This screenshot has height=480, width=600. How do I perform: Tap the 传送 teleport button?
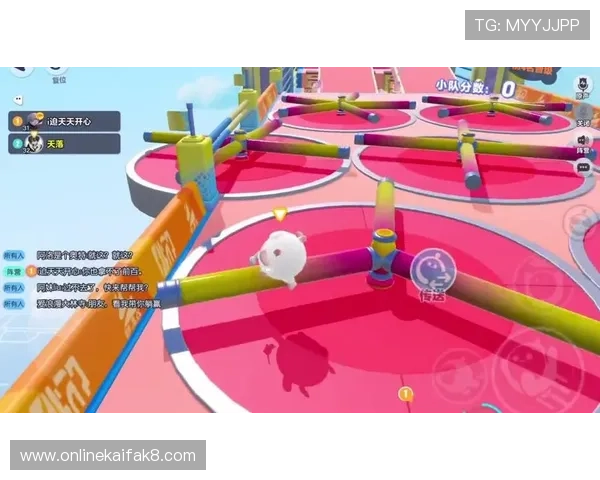(x=432, y=271)
